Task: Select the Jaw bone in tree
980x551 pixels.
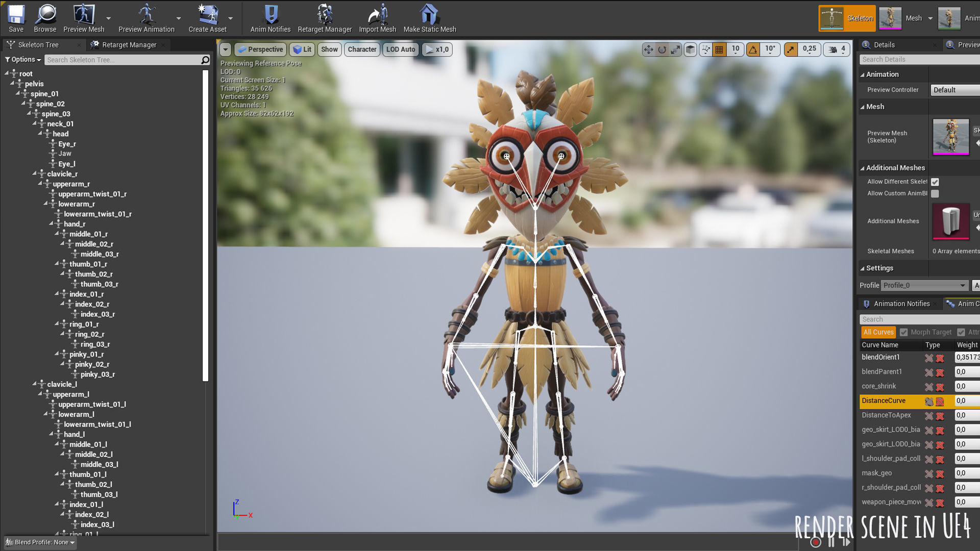Action: (x=65, y=154)
